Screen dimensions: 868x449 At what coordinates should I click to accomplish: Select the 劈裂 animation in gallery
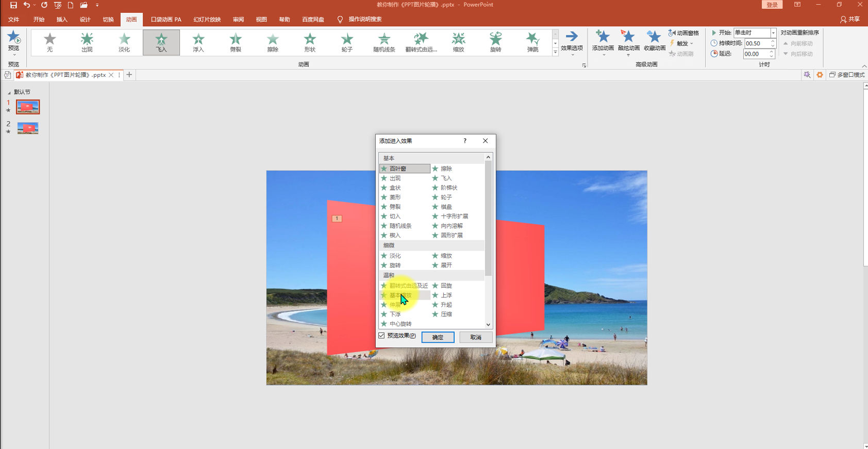coord(236,42)
